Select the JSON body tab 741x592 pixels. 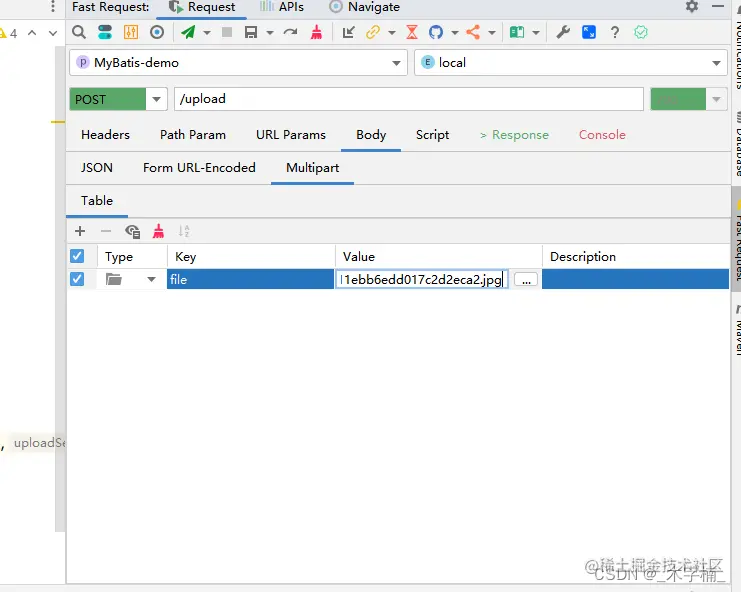click(x=96, y=168)
